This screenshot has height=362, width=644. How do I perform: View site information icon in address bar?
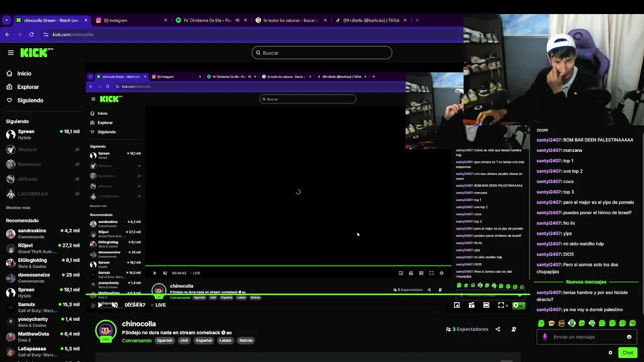coord(46,35)
